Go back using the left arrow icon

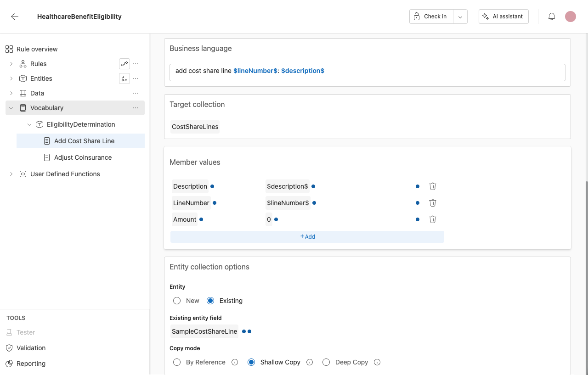[15, 17]
